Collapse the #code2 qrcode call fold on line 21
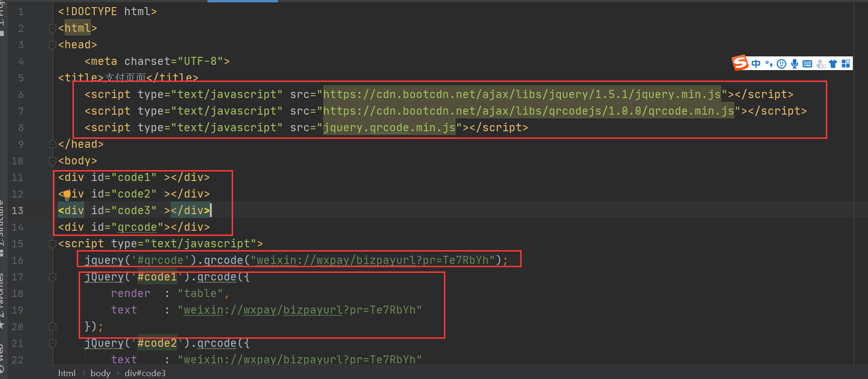 click(x=53, y=343)
